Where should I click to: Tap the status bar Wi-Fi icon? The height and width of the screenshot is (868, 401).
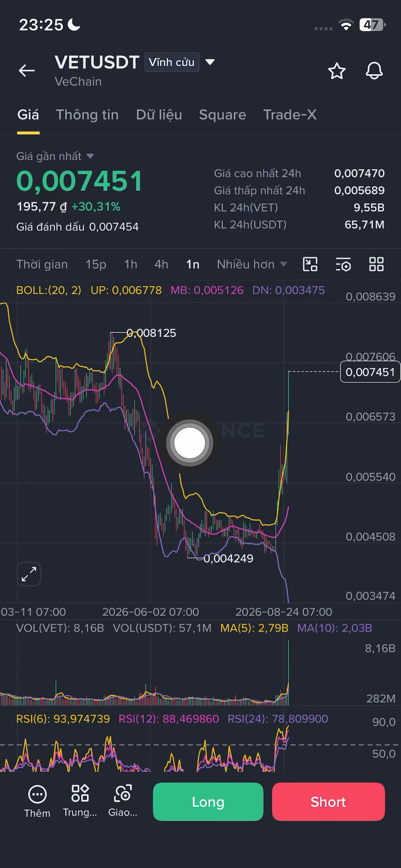346,25
